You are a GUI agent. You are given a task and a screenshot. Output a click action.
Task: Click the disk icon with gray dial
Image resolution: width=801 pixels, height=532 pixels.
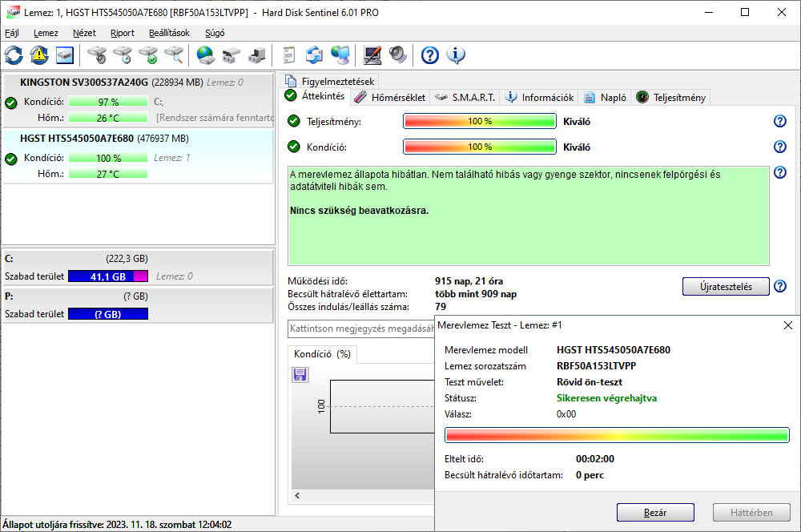click(x=97, y=55)
